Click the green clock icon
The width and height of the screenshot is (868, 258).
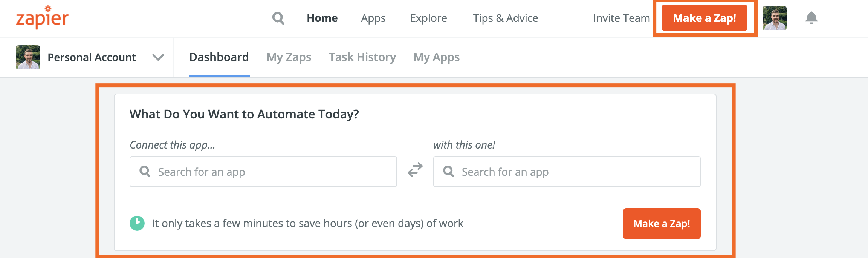tap(137, 223)
